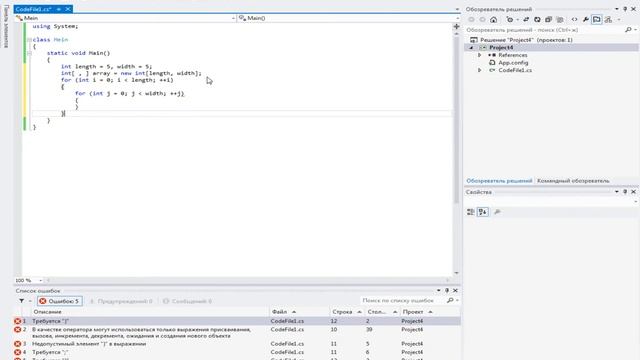Switch to Командный обозреватель tab
The height and width of the screenshot is (360, 640).
[573, 181]
